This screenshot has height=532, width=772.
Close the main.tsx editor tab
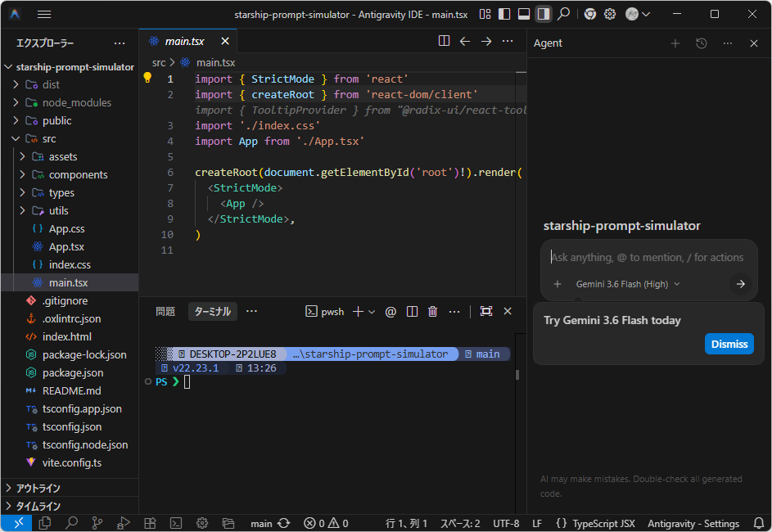(x=225, y=42)
